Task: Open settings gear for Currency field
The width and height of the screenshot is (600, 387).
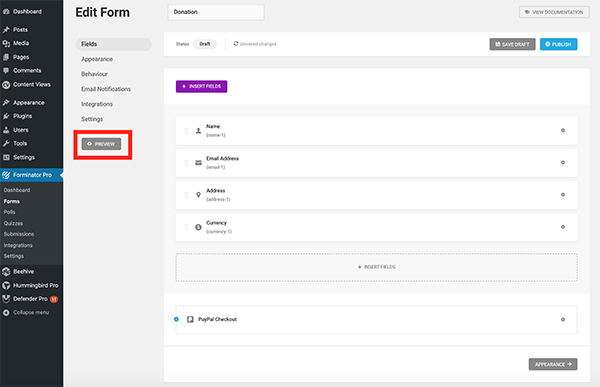Action: pyautogui.click(x=563, y=227)
